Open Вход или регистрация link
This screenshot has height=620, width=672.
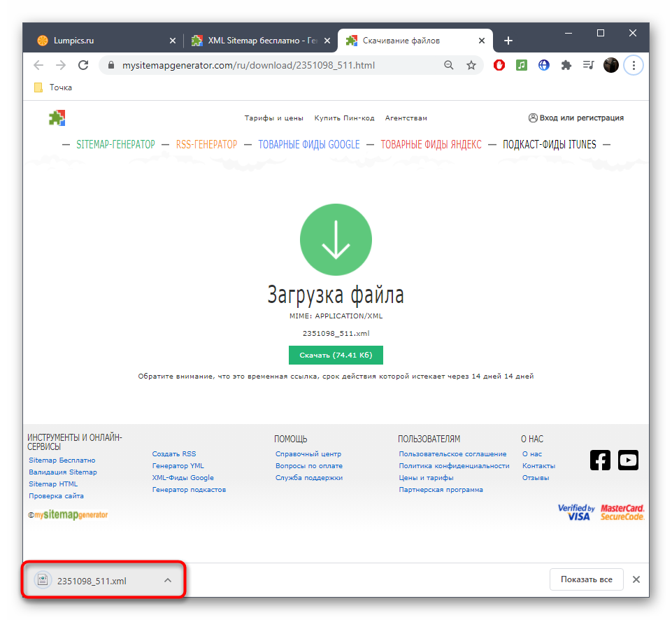pyautogui.click(x=576, y=118)
